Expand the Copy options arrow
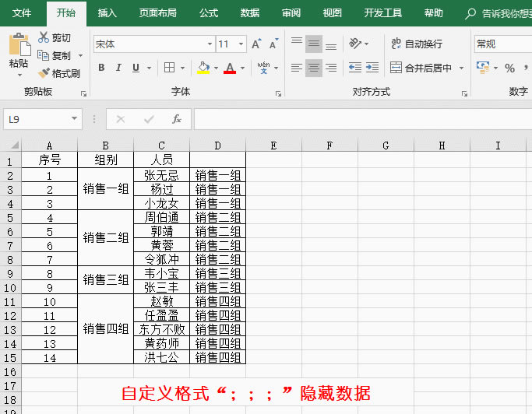532x414 pixels. pyautogui.click(x=81, y=55)
